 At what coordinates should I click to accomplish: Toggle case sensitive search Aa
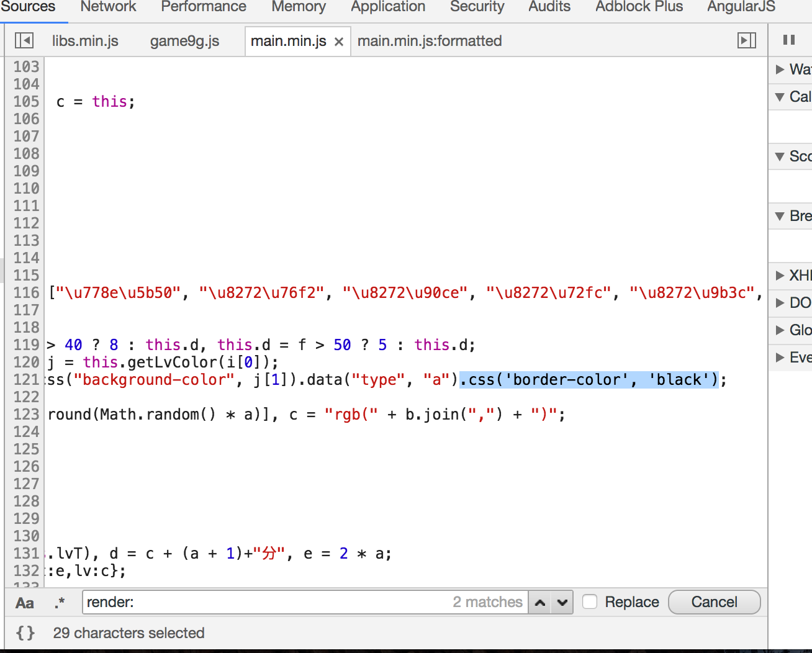pos(25,603)
